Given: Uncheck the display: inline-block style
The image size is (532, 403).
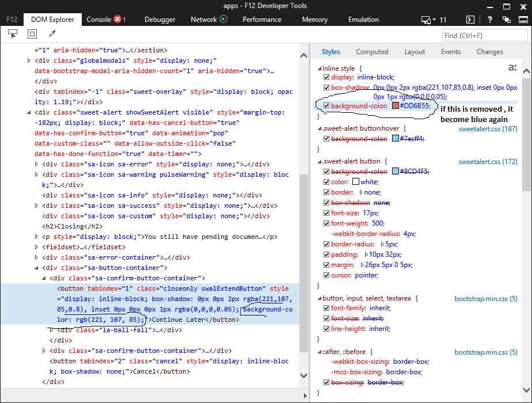Looking at the screenshot, I should click(326, 77).
